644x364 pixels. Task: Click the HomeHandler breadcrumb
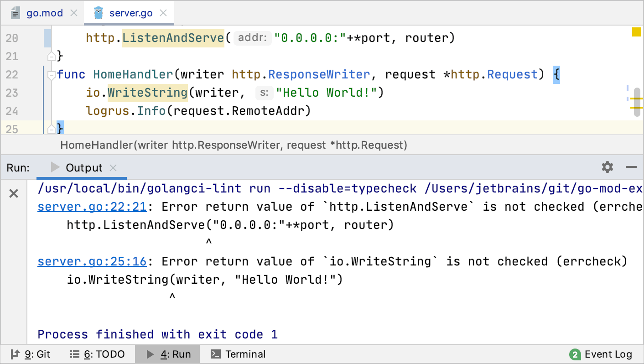[x=234, y=145]
